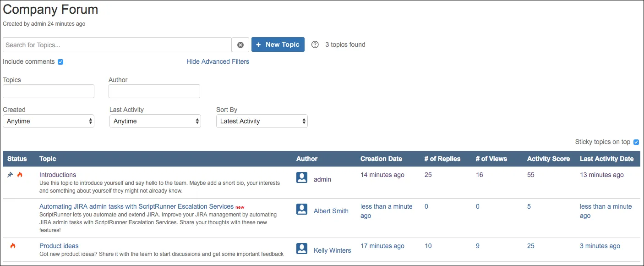
Task: Sort by the Topic column header
Action: pos(48,159)
